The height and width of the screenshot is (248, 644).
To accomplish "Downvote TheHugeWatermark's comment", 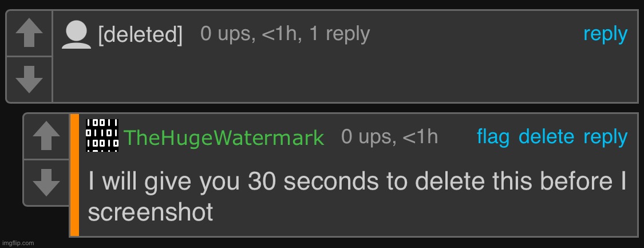I will [46, 183].
